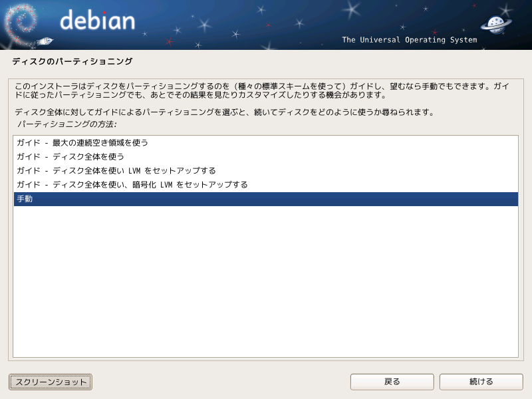Click the ディスクのパーティショニング heading
Viewport: 532px width, 399px height.
[x=72, y=61]
